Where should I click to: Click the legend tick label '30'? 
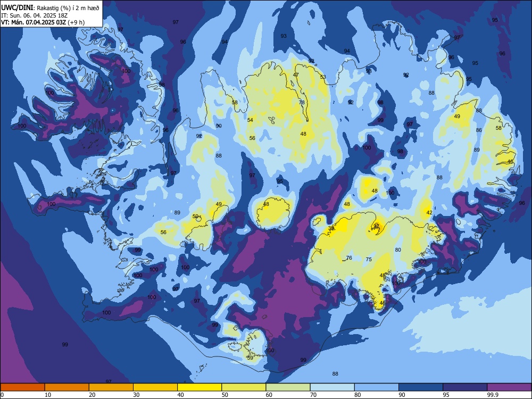click(136, 395)
